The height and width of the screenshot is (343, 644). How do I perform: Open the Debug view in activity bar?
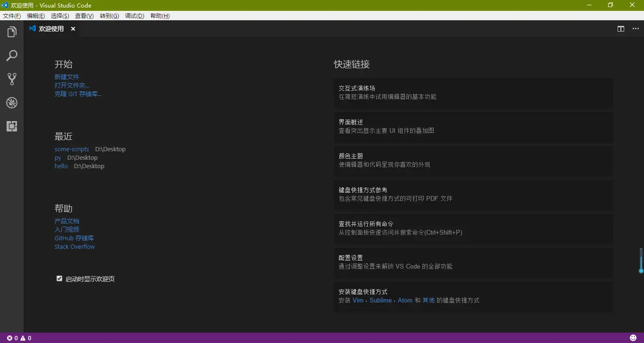pos(12,103)
